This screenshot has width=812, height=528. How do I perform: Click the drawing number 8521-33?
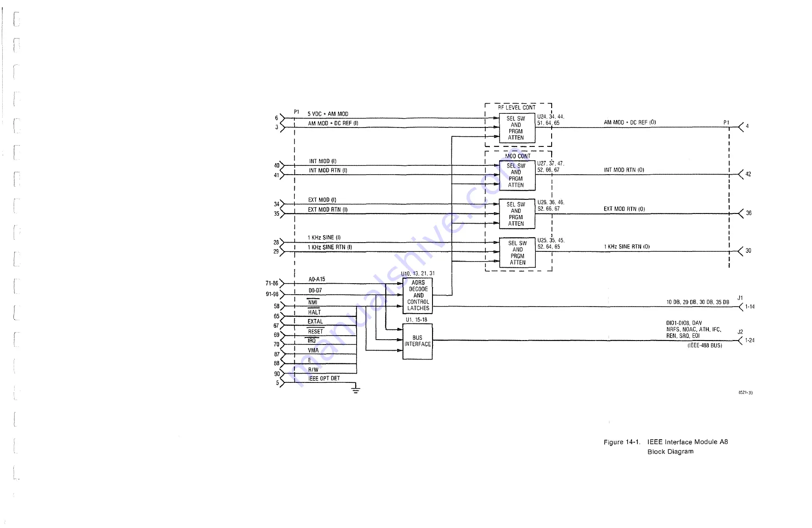point(746,393)
